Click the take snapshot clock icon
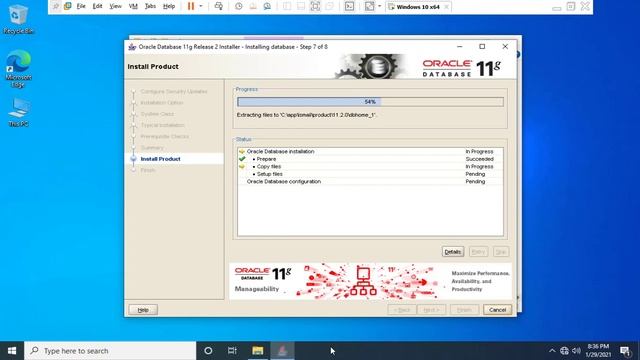Viewport: 640px width, 360px height. click(239, 6)
